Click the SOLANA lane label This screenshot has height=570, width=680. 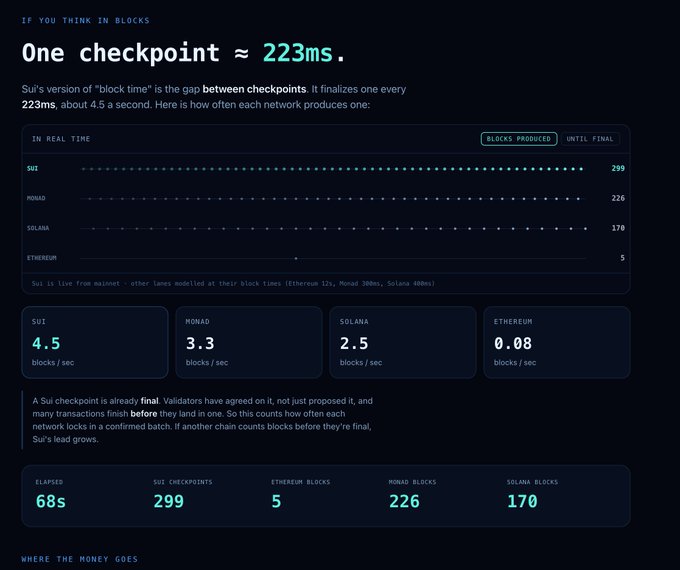pyautogui.click(x=38, y=228)
